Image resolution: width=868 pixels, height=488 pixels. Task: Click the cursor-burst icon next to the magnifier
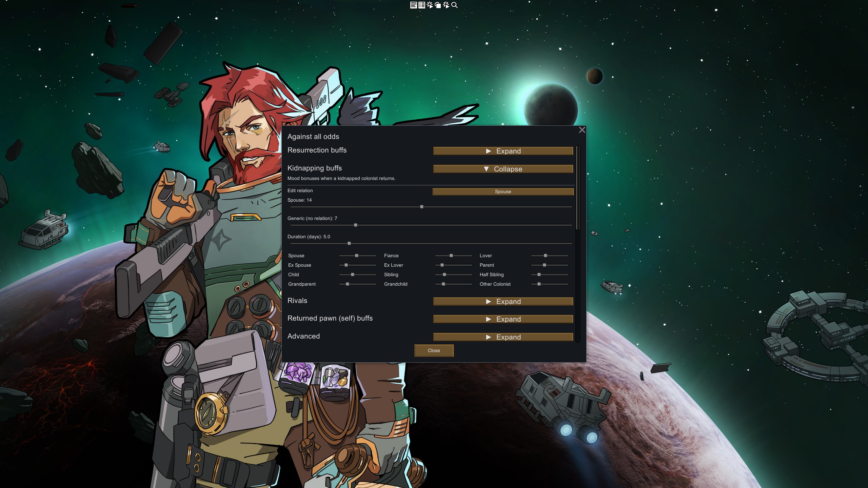[x=446, y=5]
